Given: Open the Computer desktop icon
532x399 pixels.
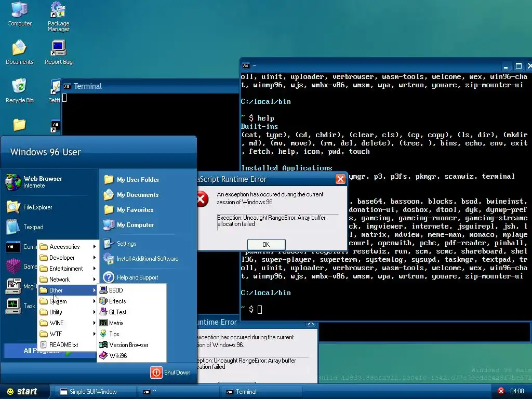Looking at the screenshot, I should pyautogui.click(x=19, y=14).
